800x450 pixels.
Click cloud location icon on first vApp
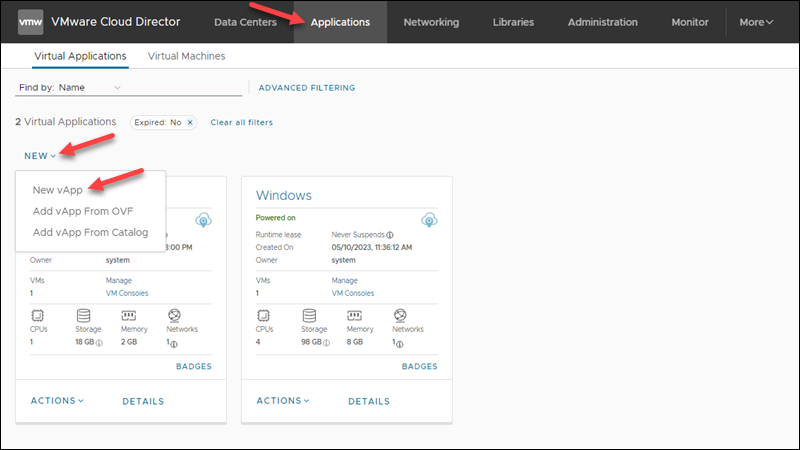coord(203,220)
